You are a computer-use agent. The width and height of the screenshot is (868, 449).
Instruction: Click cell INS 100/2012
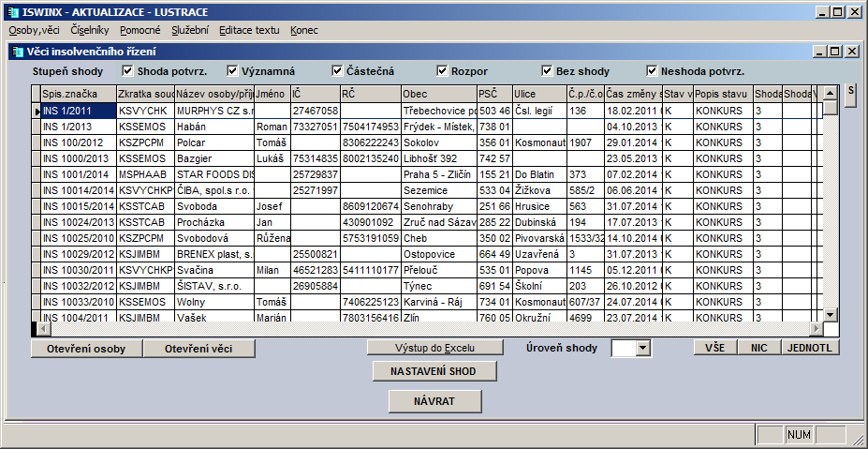(79, 142)
